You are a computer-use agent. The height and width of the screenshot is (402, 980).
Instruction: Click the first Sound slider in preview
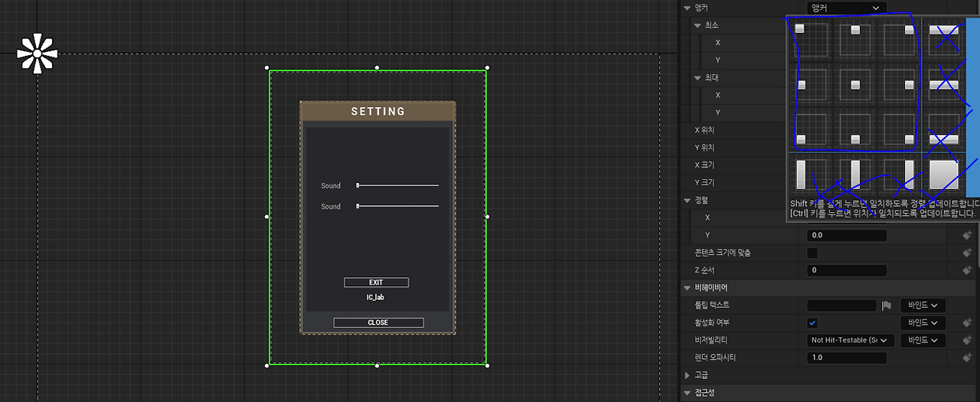[x=397, y=185]
